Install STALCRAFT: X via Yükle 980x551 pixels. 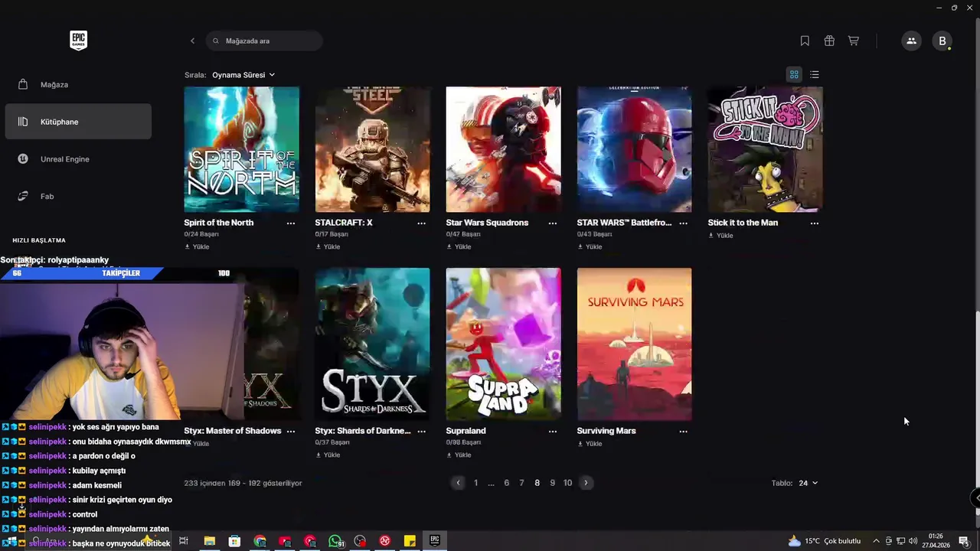[x=328, y=246]
